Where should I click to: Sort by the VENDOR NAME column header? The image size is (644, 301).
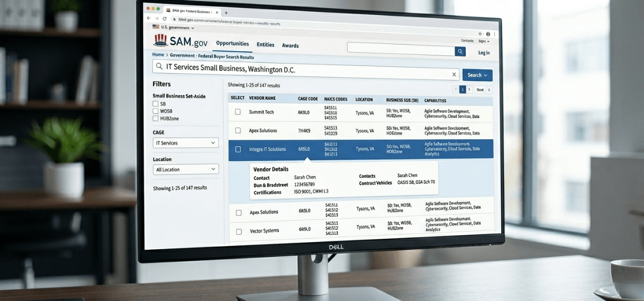click(262, 99)
